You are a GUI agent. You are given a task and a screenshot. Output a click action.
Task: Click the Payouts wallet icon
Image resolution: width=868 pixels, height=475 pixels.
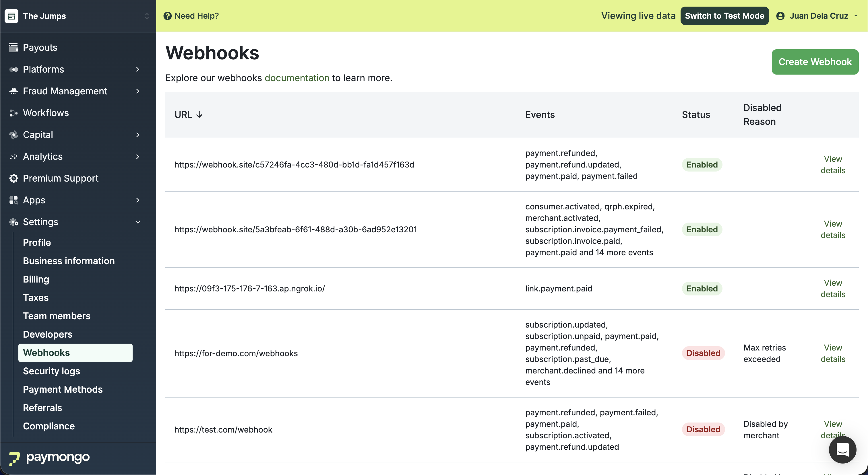pos(13,47)
